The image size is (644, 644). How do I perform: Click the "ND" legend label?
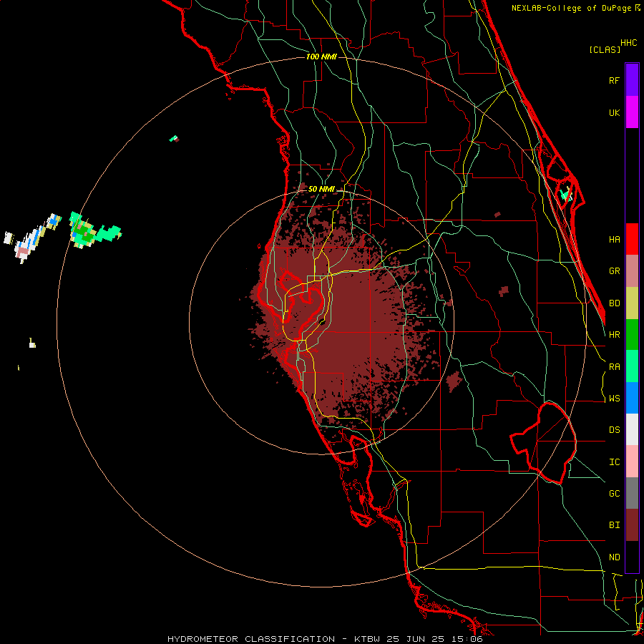[614, 557]
